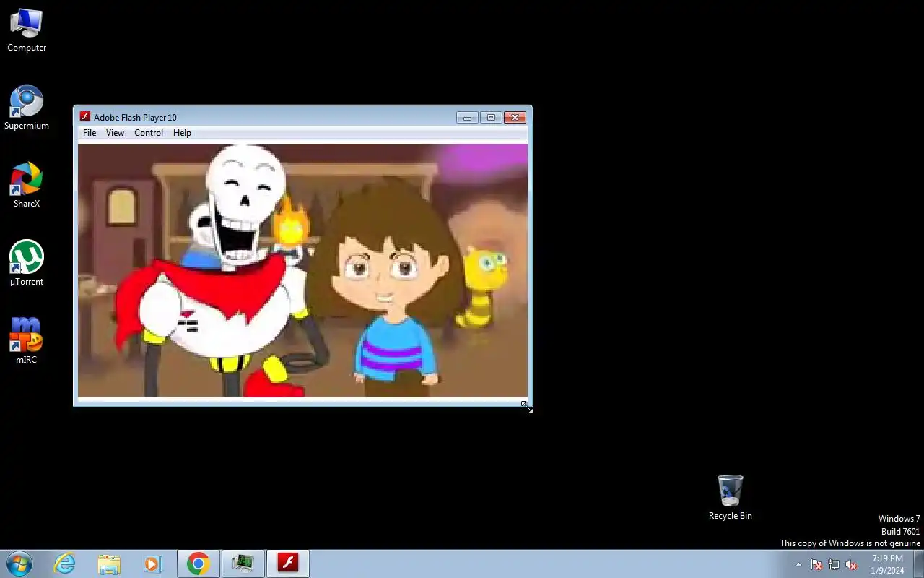The height and width of the screenshot is (578, 924).
Task: Launch Internet Explorer from the taskbar
Action: (65, 564)
